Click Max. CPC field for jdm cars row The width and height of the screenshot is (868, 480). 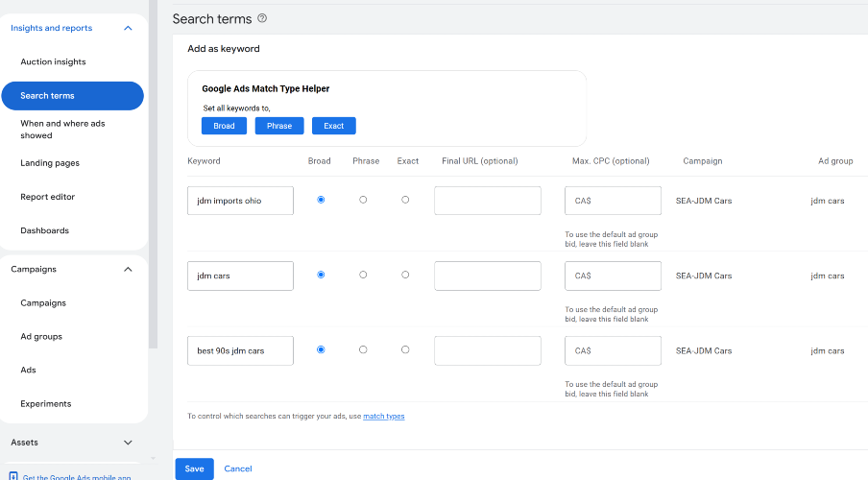pyautogui.click(x=613, y=276)
